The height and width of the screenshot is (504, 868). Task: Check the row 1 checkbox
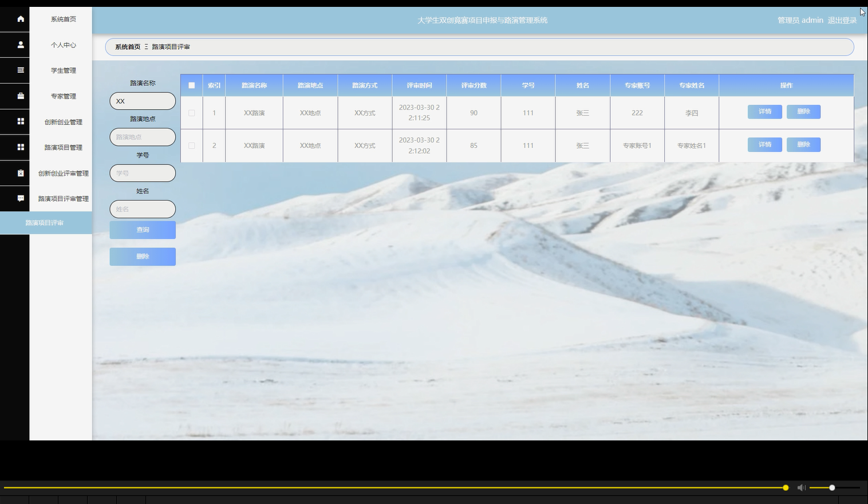pyautogui.click(x=192, y=113)
